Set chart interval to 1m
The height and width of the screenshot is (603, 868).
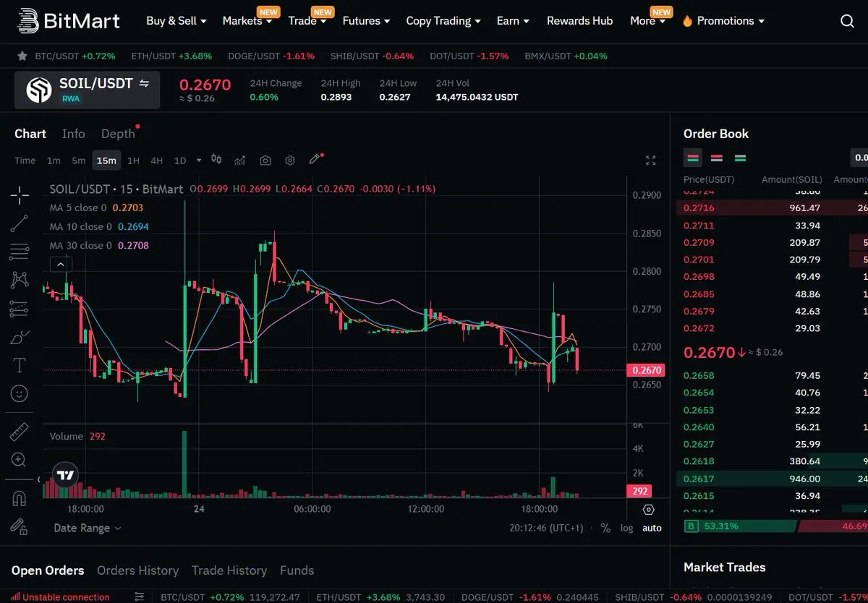tap(54, 161)
